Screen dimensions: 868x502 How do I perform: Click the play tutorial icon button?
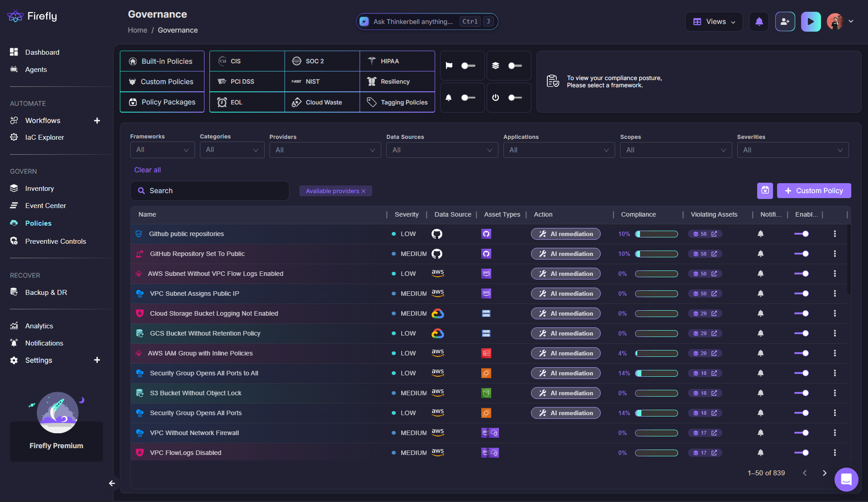[811, 22]
